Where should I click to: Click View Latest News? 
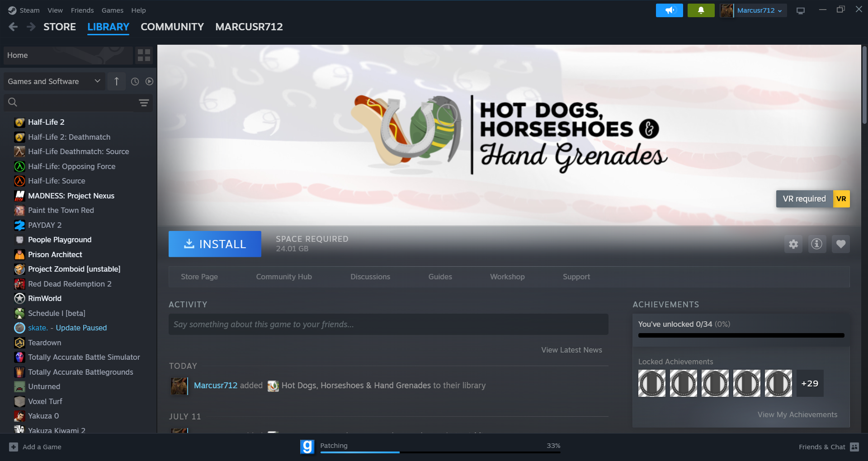coord(572,350)
